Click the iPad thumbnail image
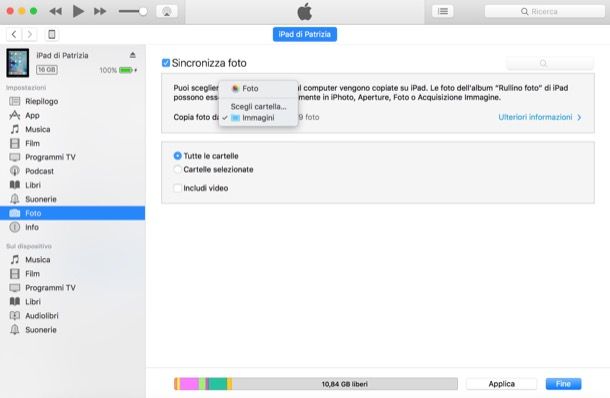The width and height of the screenshot is (610, 398). coord(18,62)
